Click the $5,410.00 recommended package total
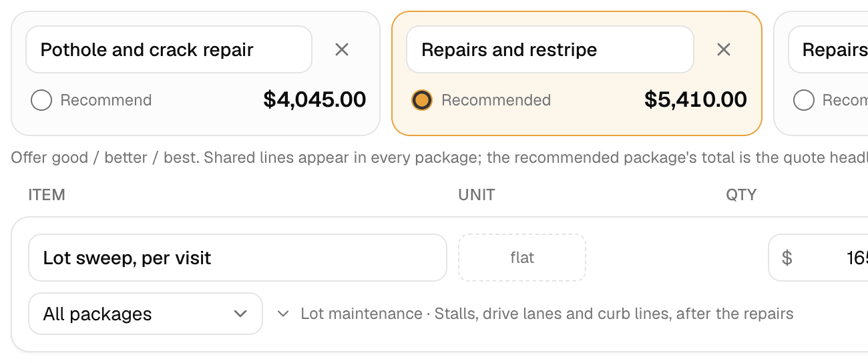Viewport: 868px width, 363px height. click(x=696, y=100)
